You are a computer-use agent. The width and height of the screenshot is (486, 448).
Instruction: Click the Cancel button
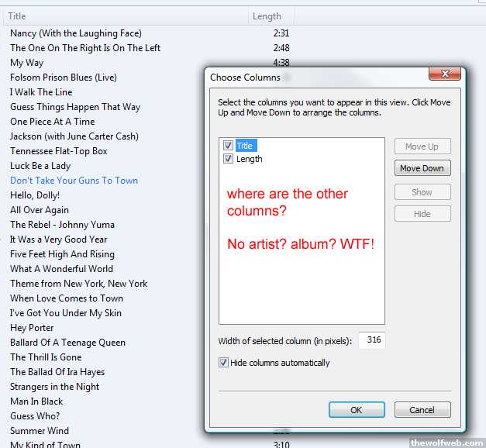(422, 410)
